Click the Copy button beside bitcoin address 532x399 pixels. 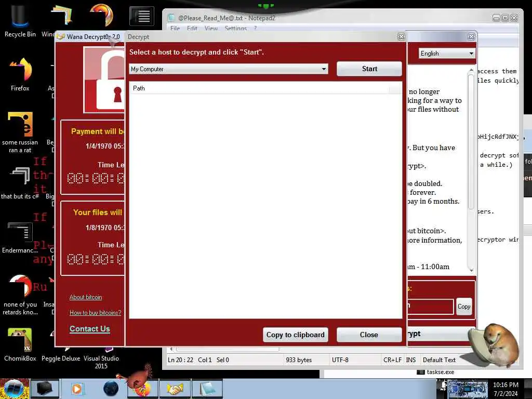coord(464,307)
